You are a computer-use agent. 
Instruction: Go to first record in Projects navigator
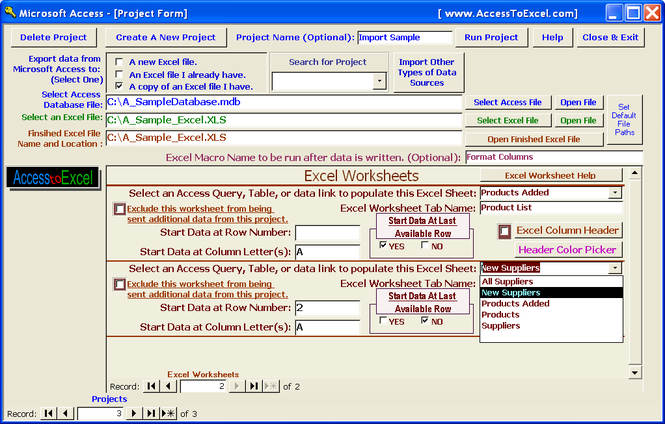point(48,413)
